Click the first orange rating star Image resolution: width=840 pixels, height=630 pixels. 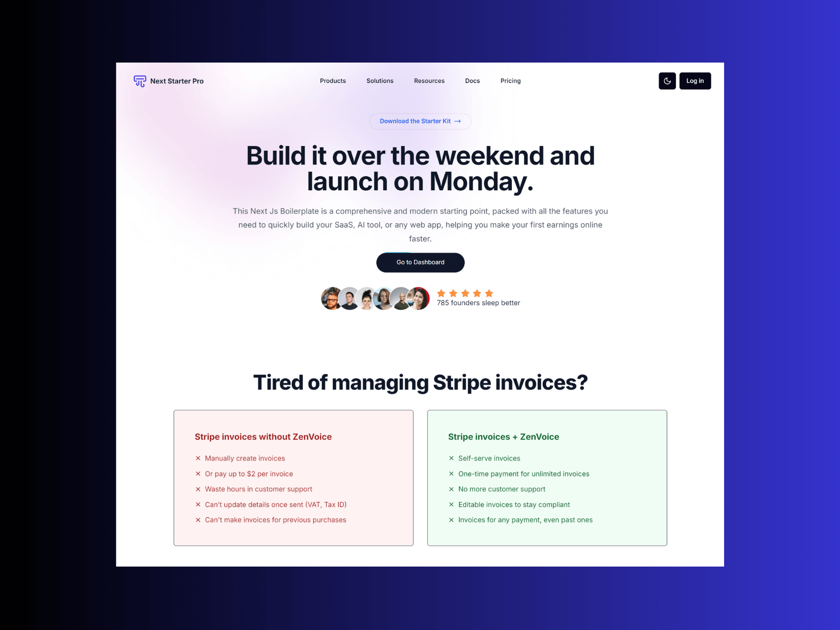(441, 293)
